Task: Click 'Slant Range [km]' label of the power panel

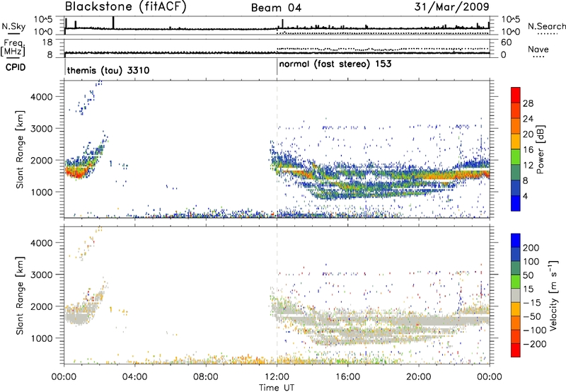Action: coord(20,149)
